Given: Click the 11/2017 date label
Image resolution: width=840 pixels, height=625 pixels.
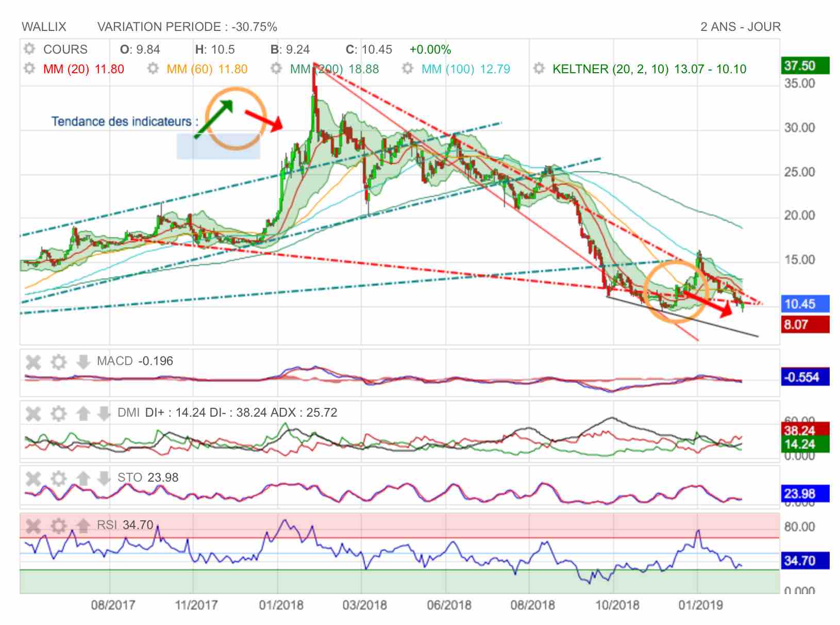Looking at the screenshot, I should (196, 605).
